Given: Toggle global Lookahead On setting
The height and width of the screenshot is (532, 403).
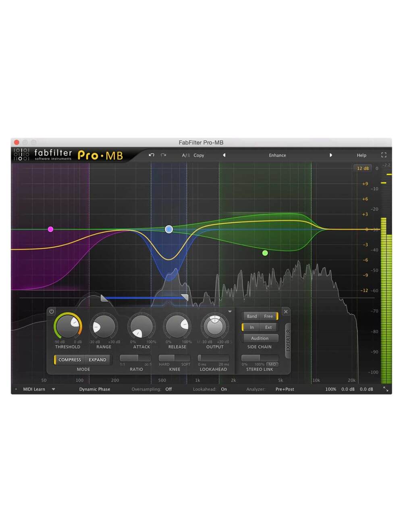Looking at the screenshot, I should (224, 389).
